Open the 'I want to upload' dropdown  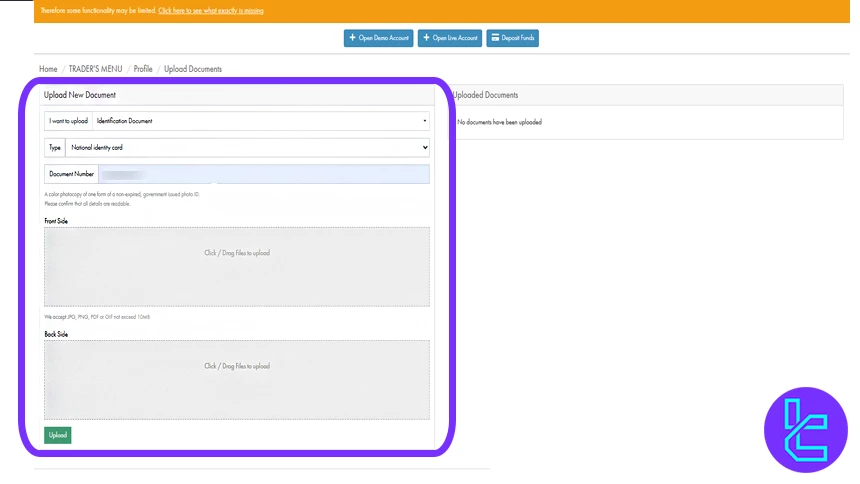261,121
